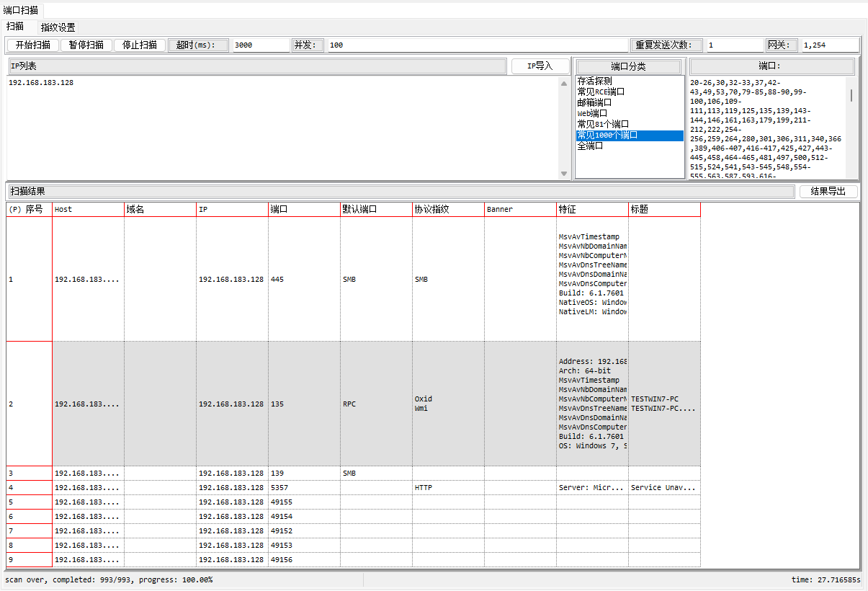This screenshot has width=868, height=591.
Task: Select the 全端口 list option
Action: click(590, 146)
